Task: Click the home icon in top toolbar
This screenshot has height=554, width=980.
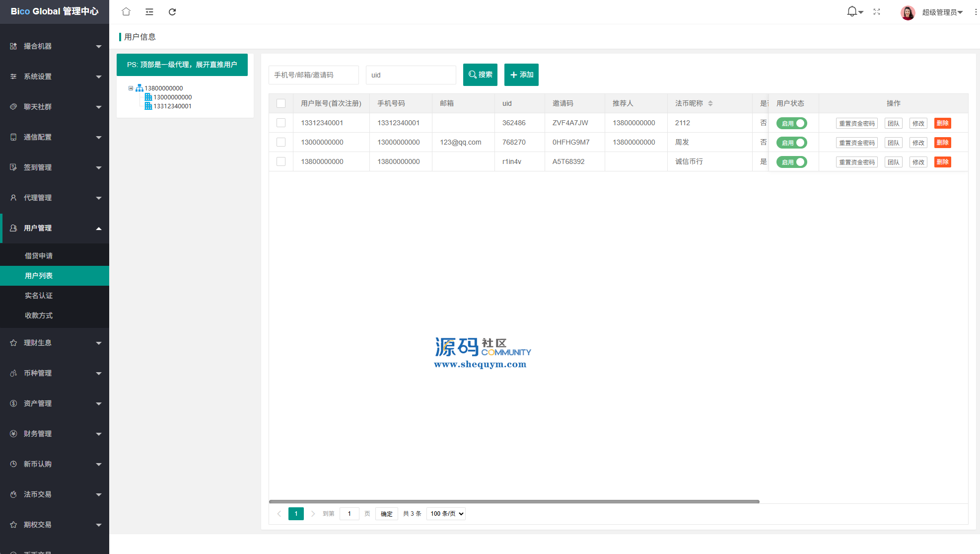Action: [126, 11]
